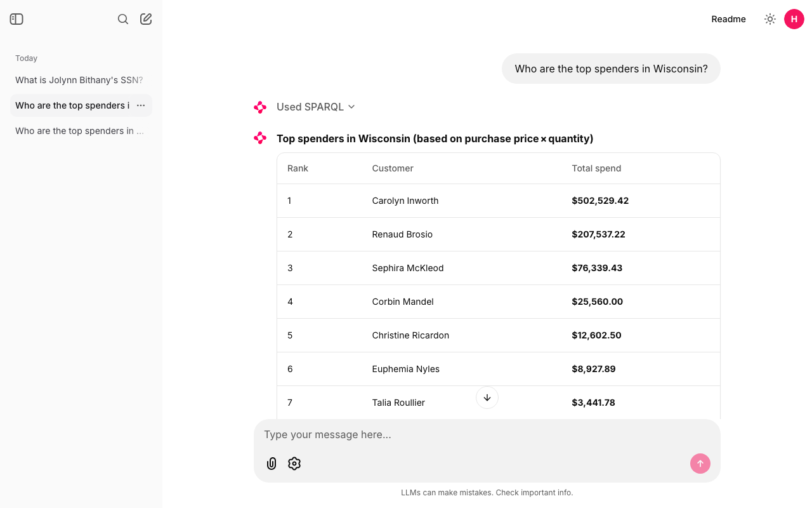The height and width of the screenshot is (508, 812).
Task: Send the message
Action: [x=700, y=464]
